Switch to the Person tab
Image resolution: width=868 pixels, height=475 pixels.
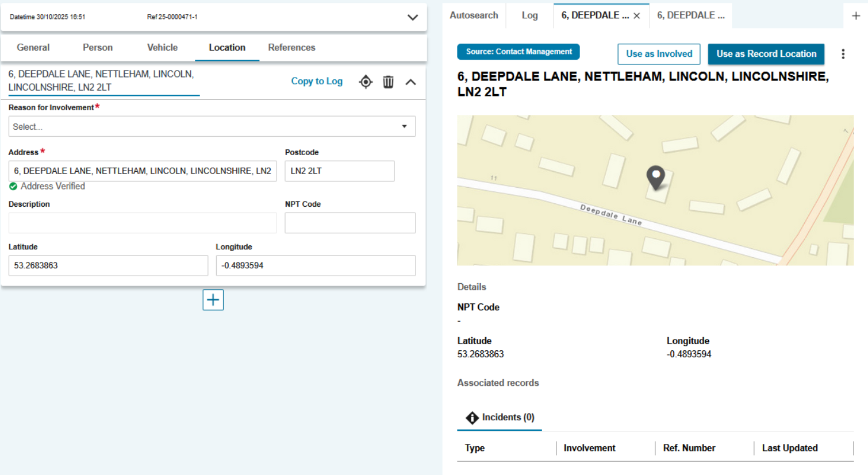[x=98, y=48]
